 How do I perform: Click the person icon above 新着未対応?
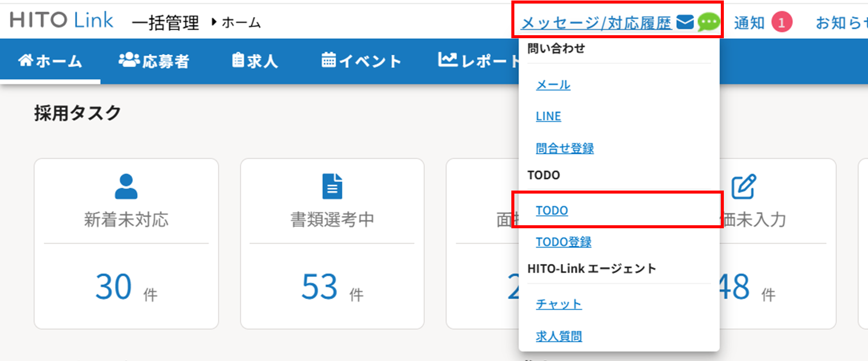[x=126, y=187]
